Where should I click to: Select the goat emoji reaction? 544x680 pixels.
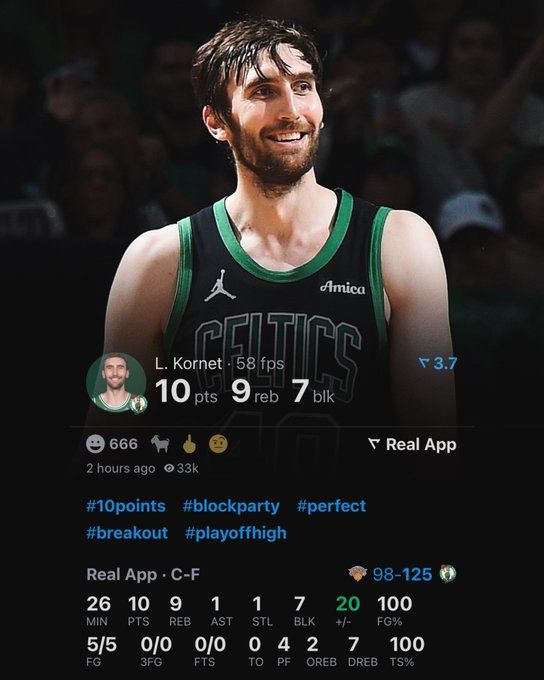160,444
